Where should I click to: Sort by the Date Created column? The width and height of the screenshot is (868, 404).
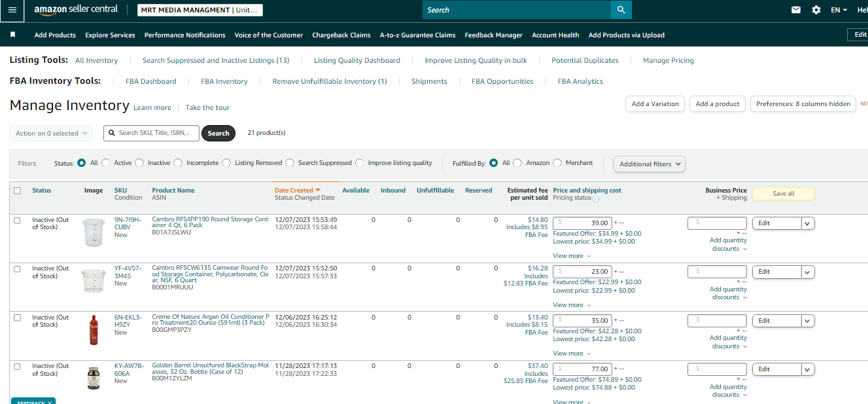(x=298, y=190)
